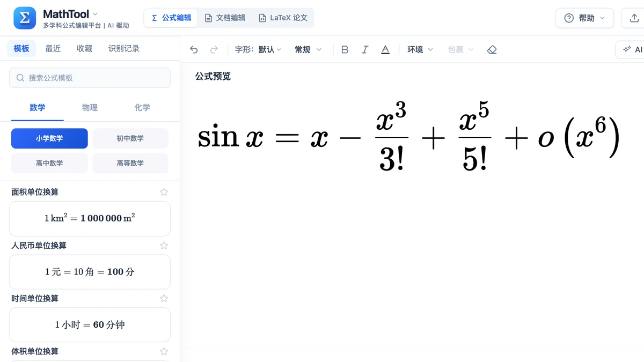Switch to the 公式编辑 tab

[171, 18]
